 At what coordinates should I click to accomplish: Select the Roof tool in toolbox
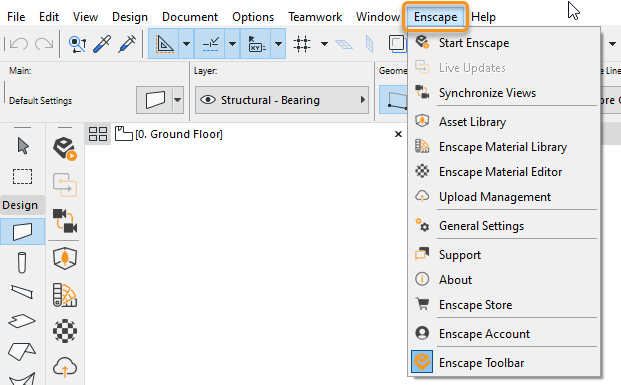coord(22,352)
